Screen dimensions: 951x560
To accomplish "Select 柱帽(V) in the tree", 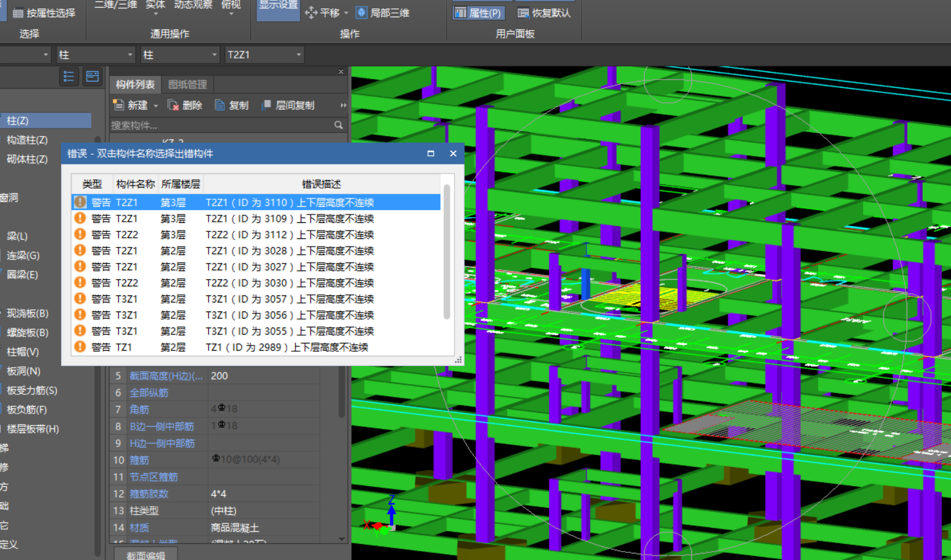I will [x=22, y=352].
